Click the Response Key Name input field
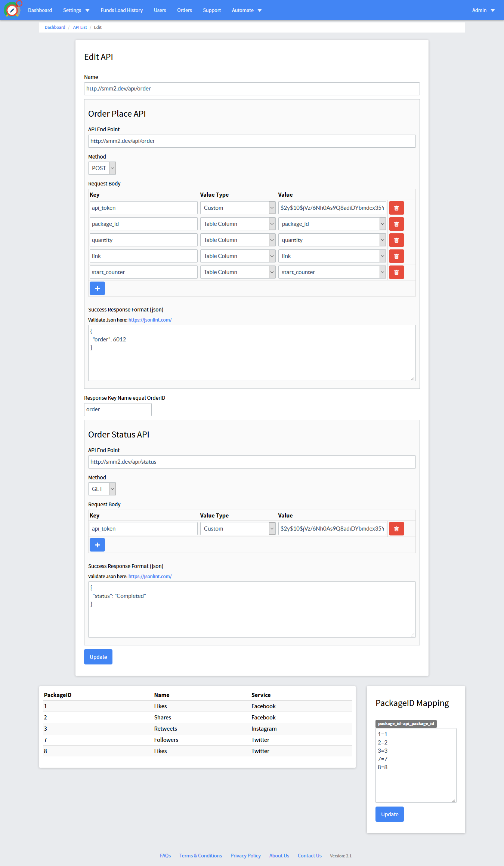504x866 pixels. (x=118, y=409)
